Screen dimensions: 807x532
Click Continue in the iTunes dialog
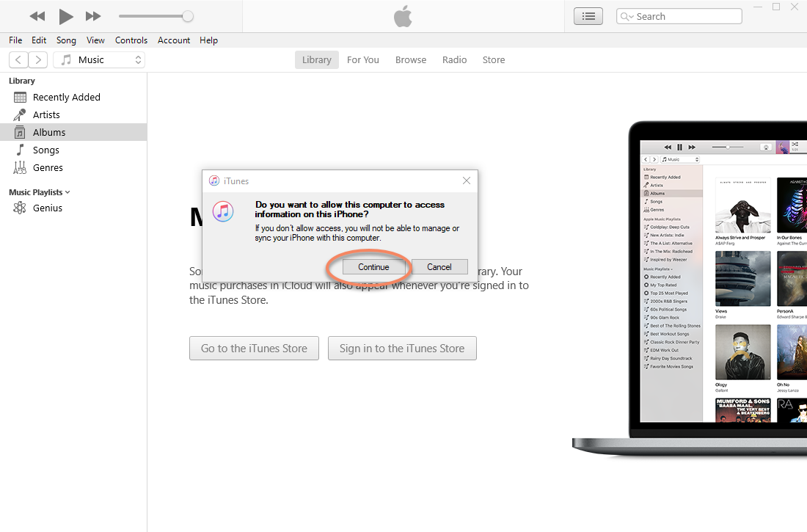tap(373, 267)
